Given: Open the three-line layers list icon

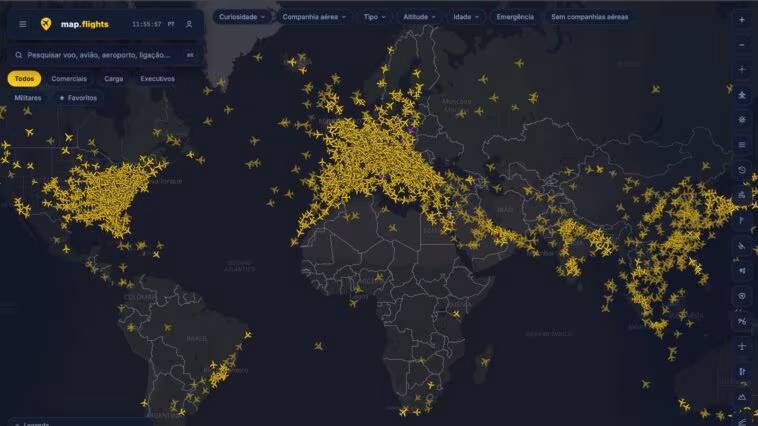Looking at the screenshot, I should pos(742,145).
